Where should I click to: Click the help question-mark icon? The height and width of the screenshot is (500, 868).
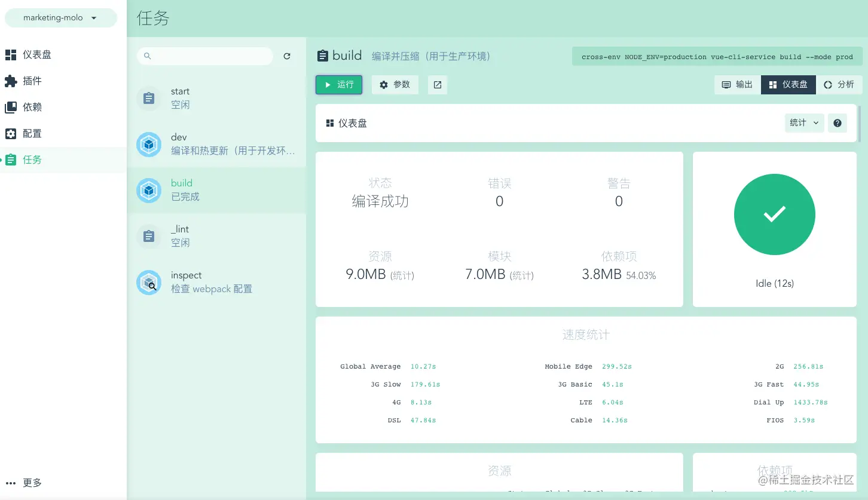click(838, 123)
